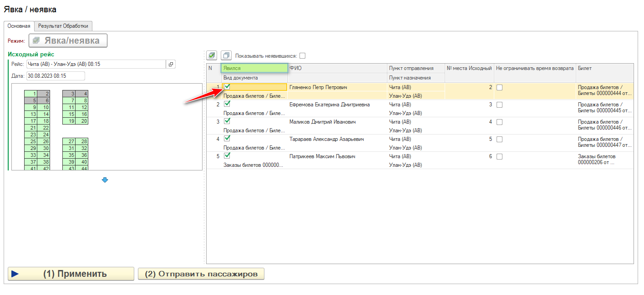This screenshot has width=644, height=295.
Task: Click the blue down arrow below the seat map
Action: point(105,180)
